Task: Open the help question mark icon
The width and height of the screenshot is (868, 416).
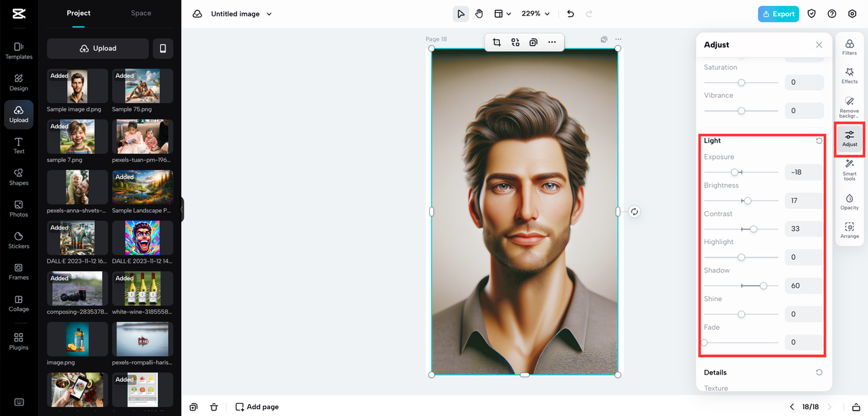Action: pos(832,14)
